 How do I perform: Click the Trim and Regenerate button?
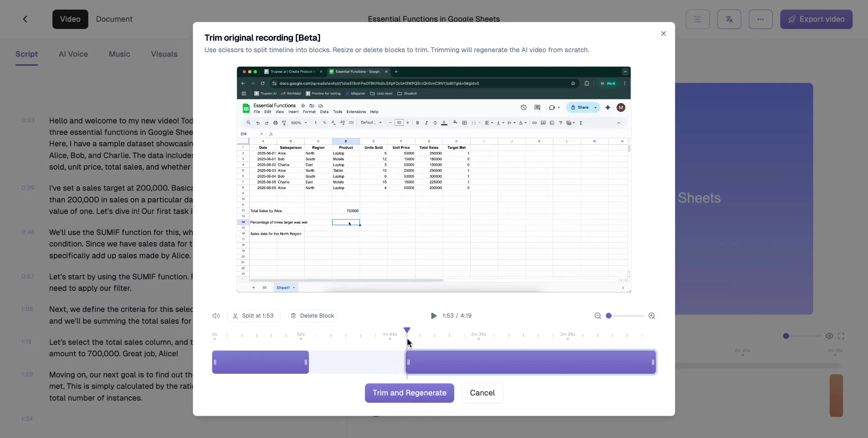tap(409, 393)
